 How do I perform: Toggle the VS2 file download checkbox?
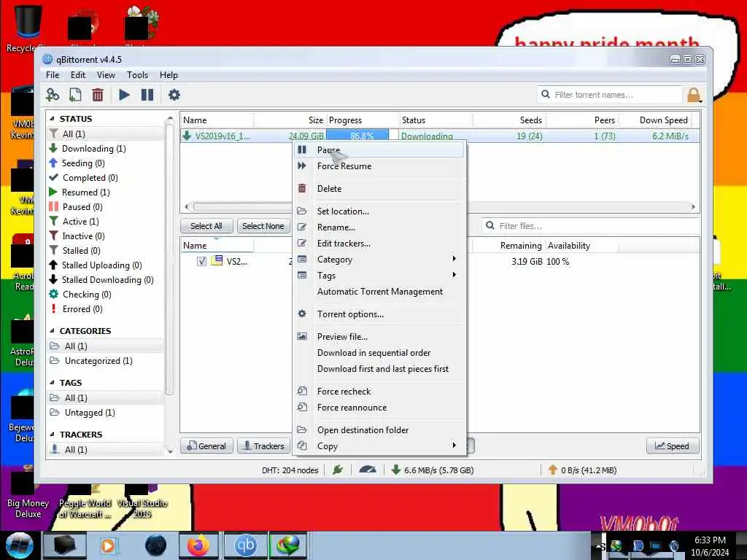coord(201,262)
